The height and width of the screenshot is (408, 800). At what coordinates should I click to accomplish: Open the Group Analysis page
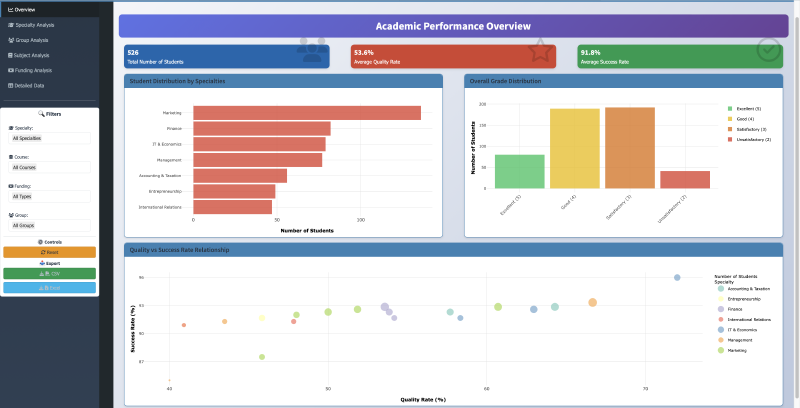49,40
